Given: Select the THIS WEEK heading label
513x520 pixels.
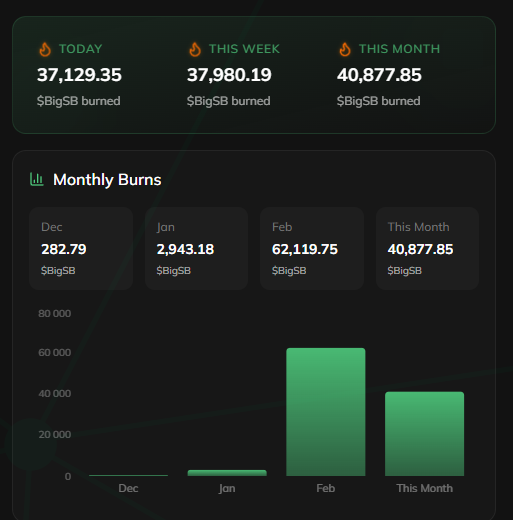Looking at the screenshot, I should pyautogui.click(x=244, y=49).
